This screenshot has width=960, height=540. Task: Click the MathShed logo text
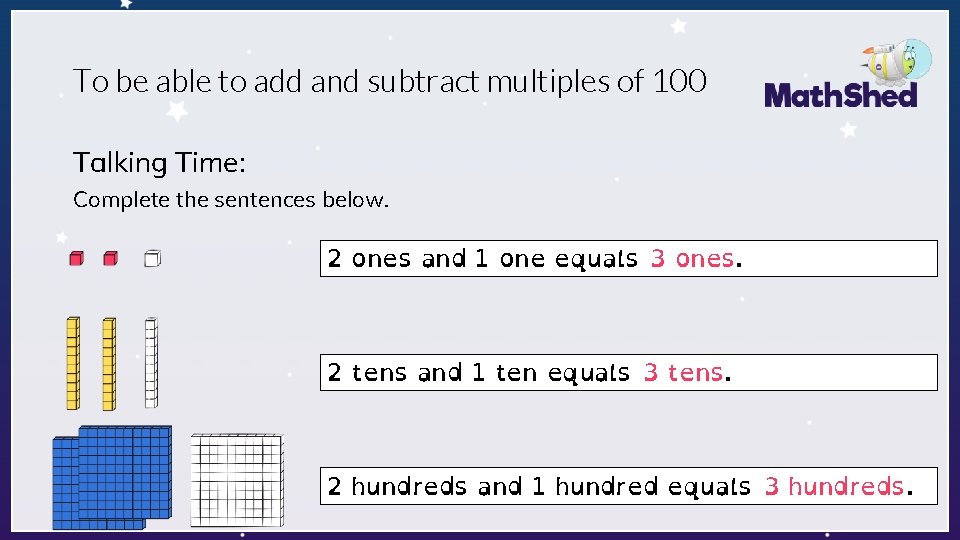point(840,96)
